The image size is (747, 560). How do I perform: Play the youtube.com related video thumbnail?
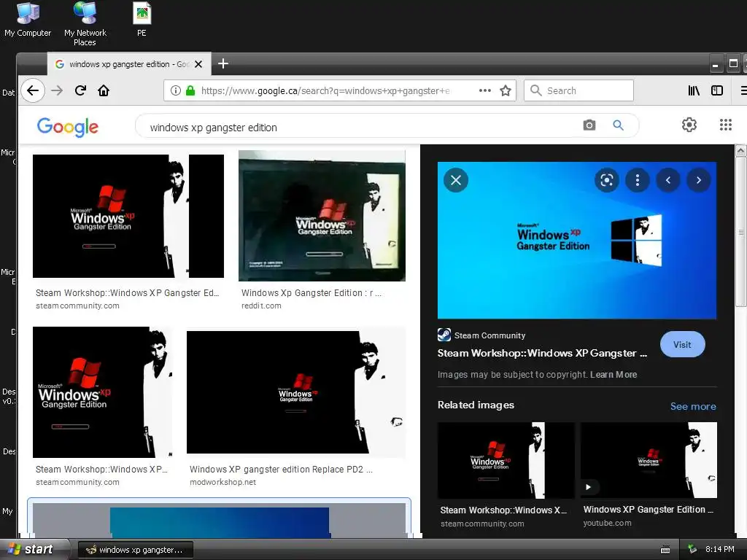649,460
